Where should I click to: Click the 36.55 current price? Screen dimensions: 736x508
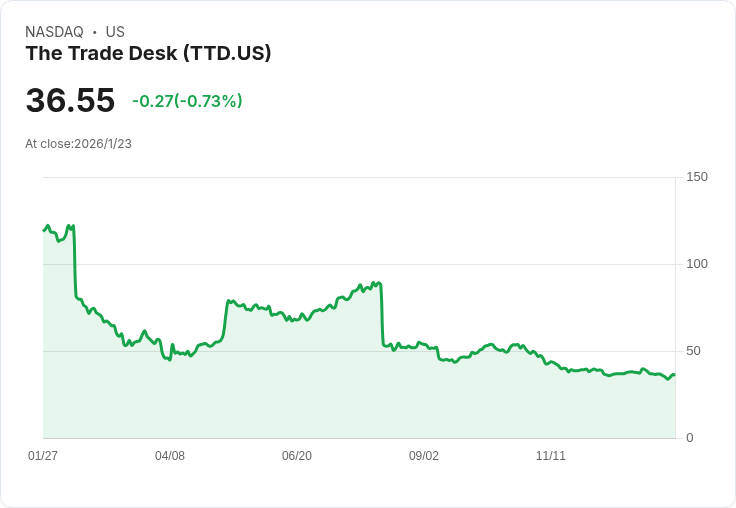(70, 100)
